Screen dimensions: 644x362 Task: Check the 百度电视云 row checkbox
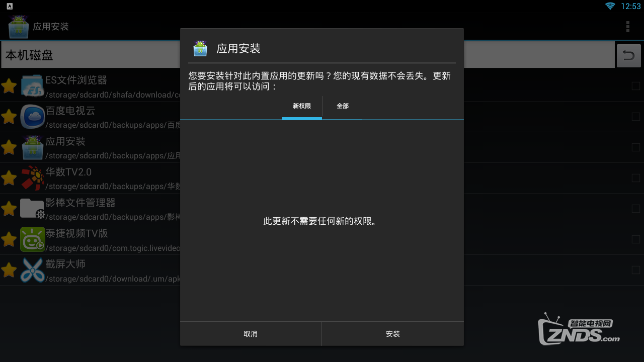tap(635, 117)
